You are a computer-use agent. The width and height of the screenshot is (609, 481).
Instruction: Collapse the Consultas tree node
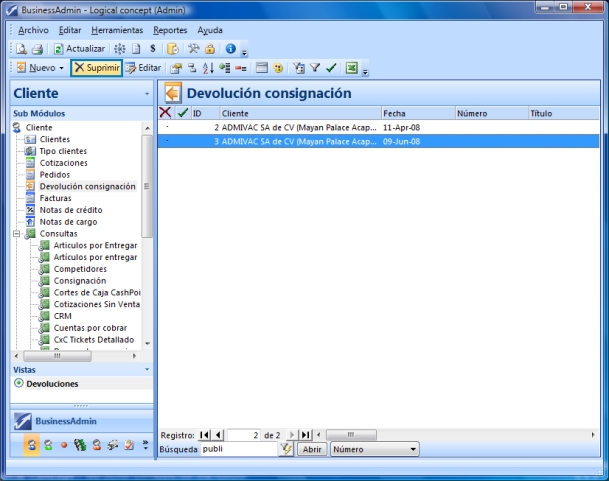pos(18,233)
